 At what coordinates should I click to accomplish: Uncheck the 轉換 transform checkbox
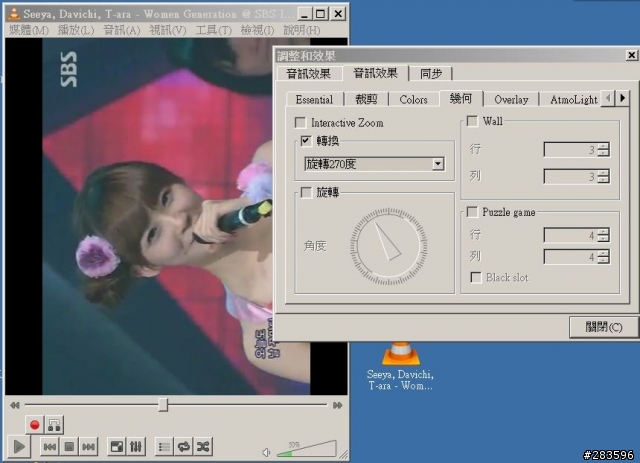[306, 141]
